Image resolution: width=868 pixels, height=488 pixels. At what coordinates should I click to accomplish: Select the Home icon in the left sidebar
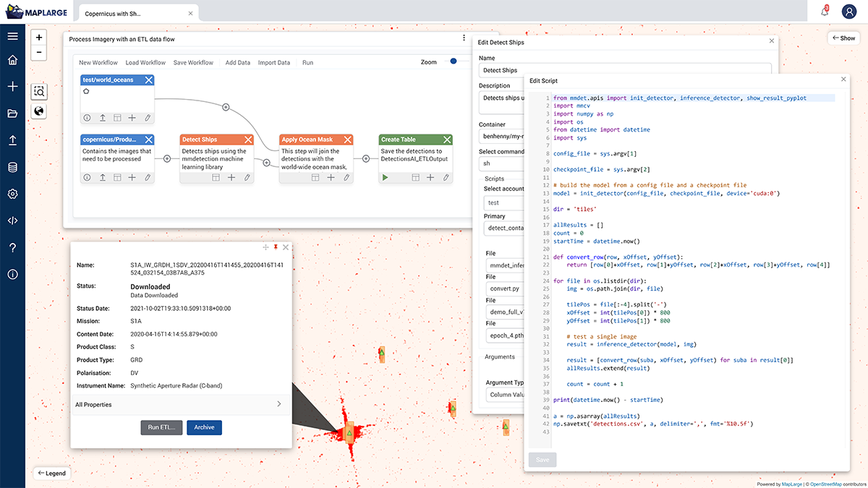[11, 58]
